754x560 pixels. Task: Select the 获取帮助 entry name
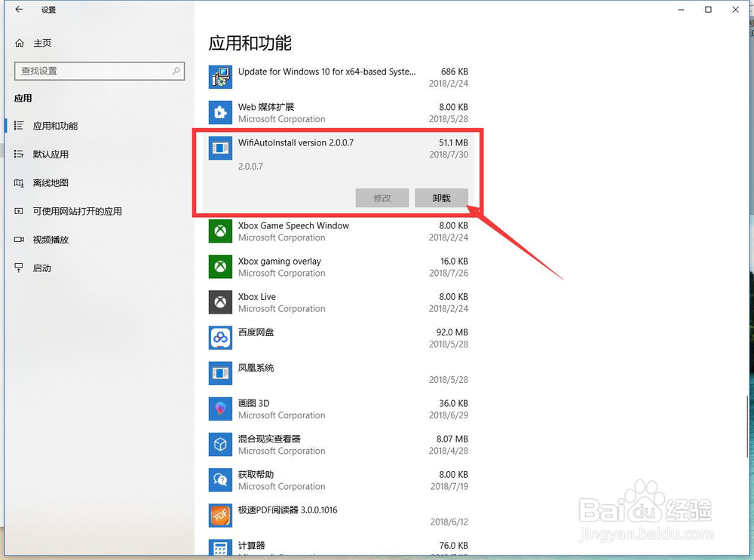coord(256,474)
